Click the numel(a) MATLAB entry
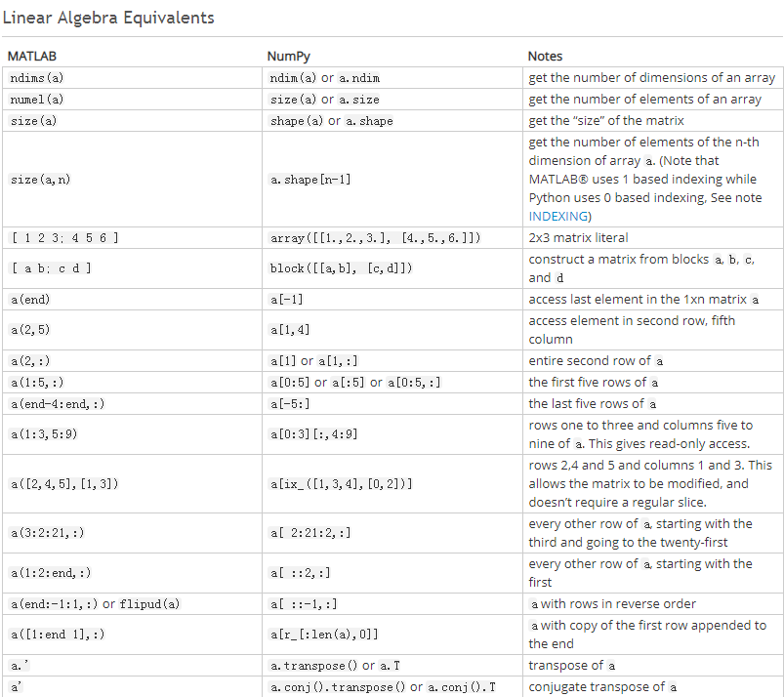 tap(37, 100)
